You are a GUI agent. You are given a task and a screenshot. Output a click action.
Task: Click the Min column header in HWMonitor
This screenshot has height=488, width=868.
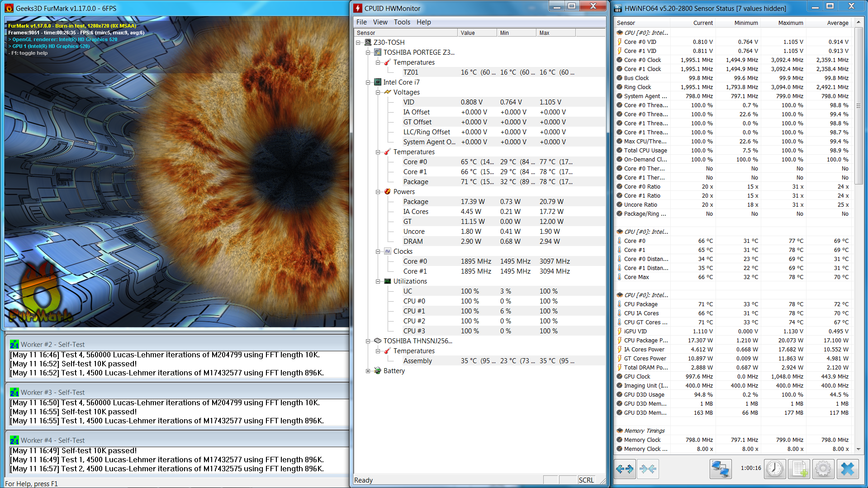(517, 33)
